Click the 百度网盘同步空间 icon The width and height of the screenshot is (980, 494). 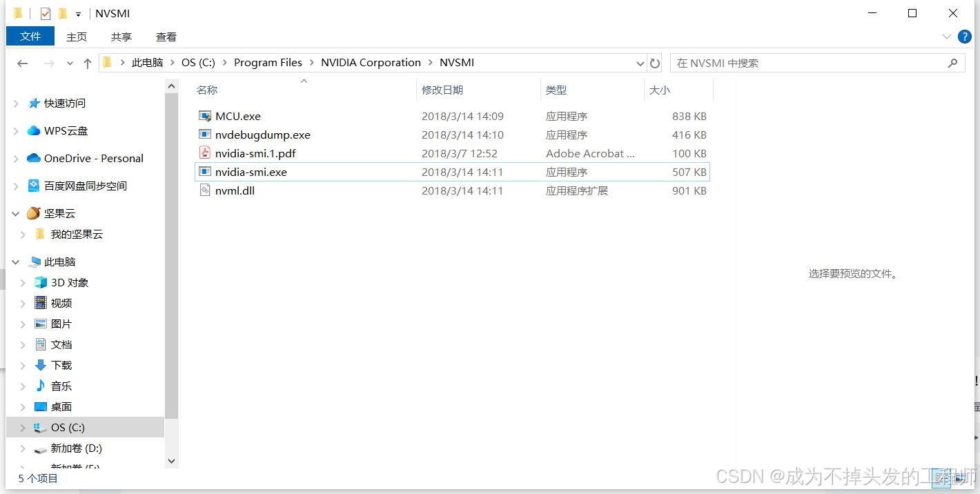coord(34,186)
